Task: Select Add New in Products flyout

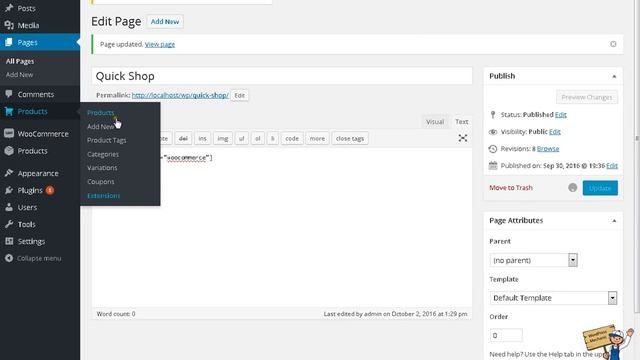Action: pyautogui.click(x=100, y=127)
